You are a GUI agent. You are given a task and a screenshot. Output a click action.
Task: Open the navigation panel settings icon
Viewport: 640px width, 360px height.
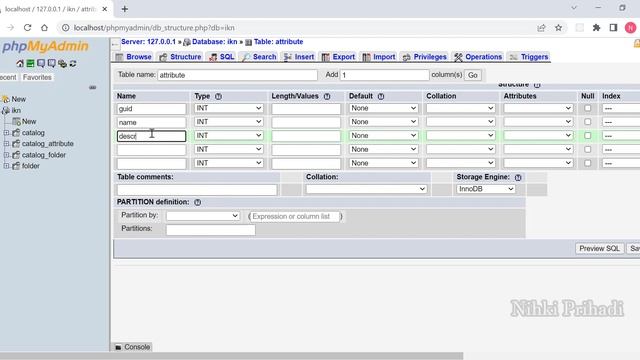point(62,63)
